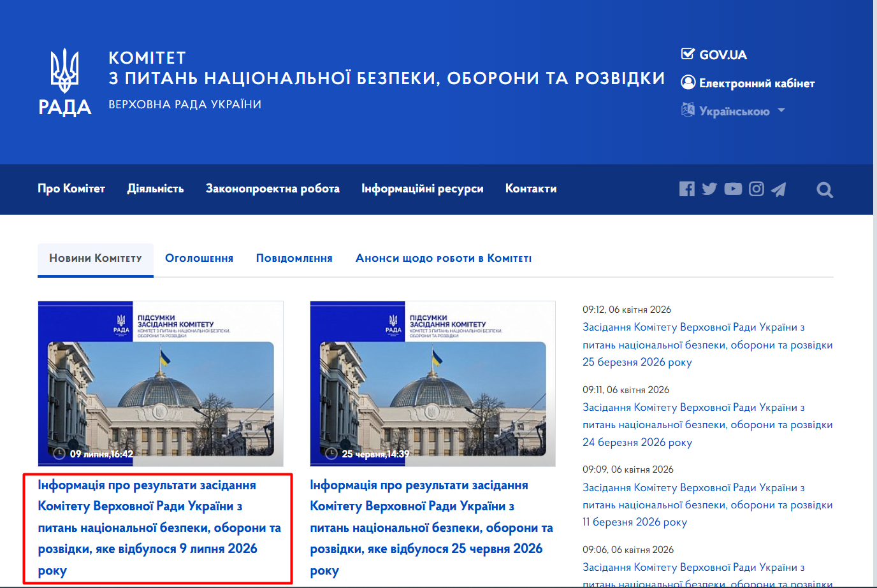
Task: Click the committee title heading link
Action: [387, 68]
